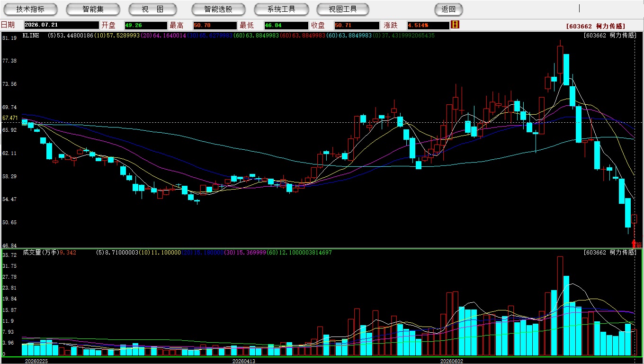
Task: Click the 603662 柯力传感 label in the volume panel
Action: point(610,253)
